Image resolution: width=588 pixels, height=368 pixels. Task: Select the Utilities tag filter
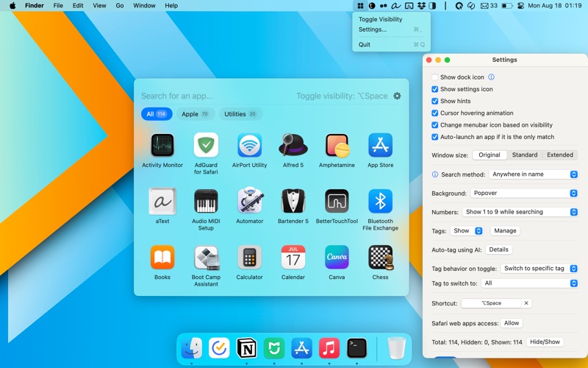click(x=240, y=114)
